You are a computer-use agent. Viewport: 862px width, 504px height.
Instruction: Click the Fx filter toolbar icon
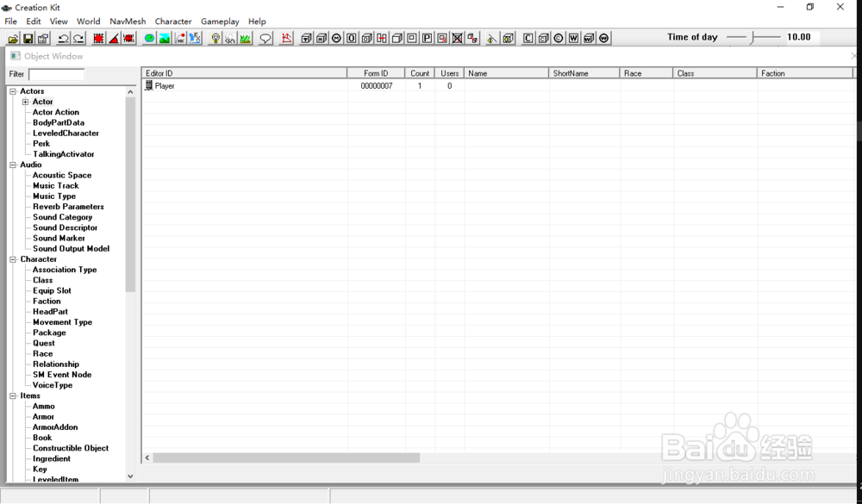click(x=195, y=38)
